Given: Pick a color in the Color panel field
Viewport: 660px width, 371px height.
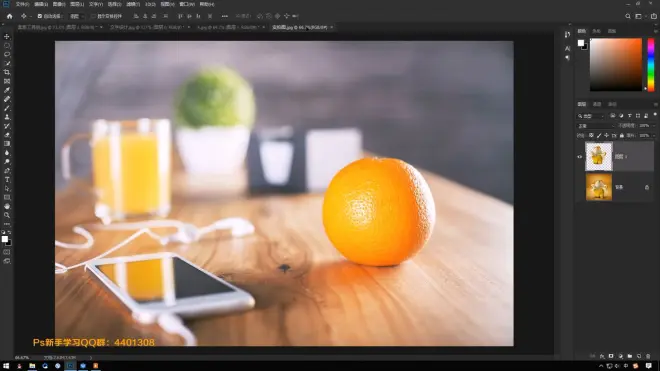Looking at the screenshot, I should pyautogui.click(x=616, y=64).
